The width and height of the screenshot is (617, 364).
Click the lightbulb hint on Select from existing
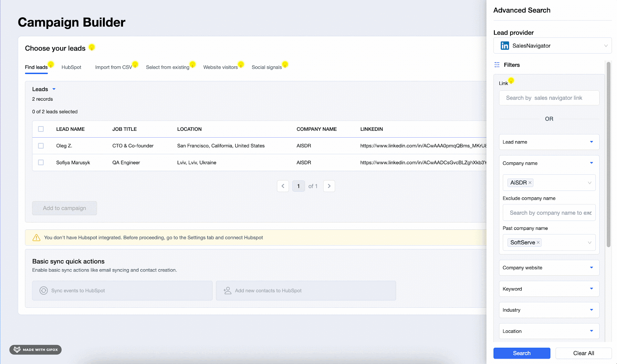193,64
